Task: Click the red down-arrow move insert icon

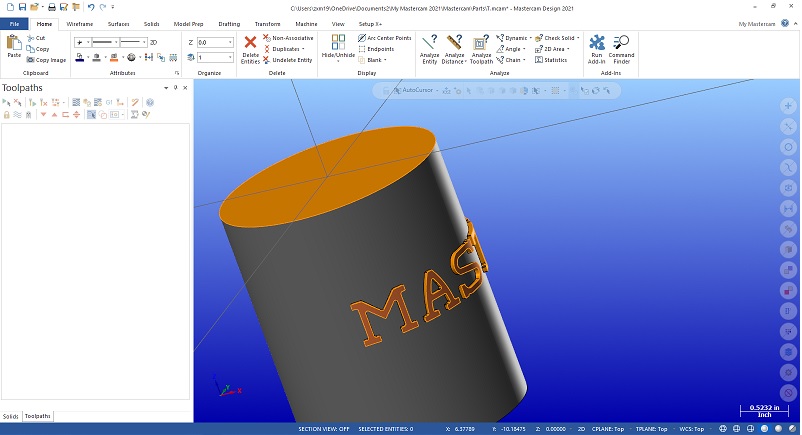Action: click(43, 115)
